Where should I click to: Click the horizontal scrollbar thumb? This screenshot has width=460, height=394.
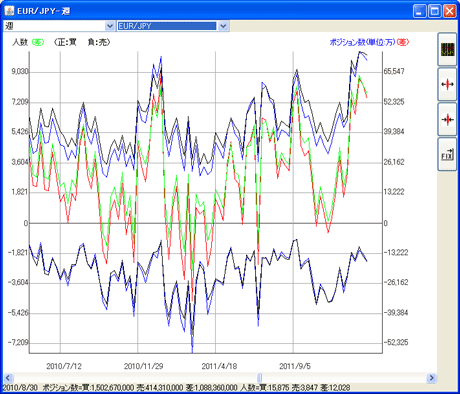(x=260, y=378)
